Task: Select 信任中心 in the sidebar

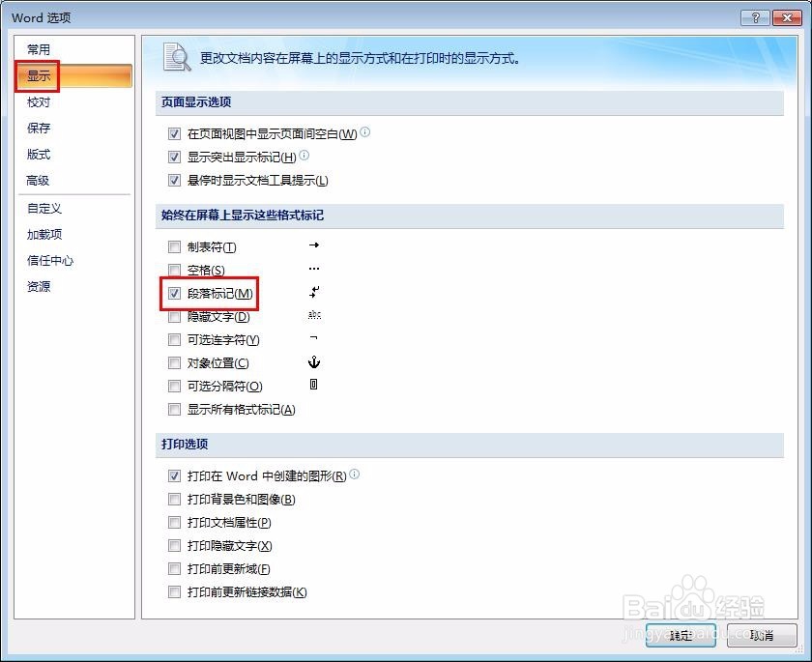Action: click(x=49, y=260)
